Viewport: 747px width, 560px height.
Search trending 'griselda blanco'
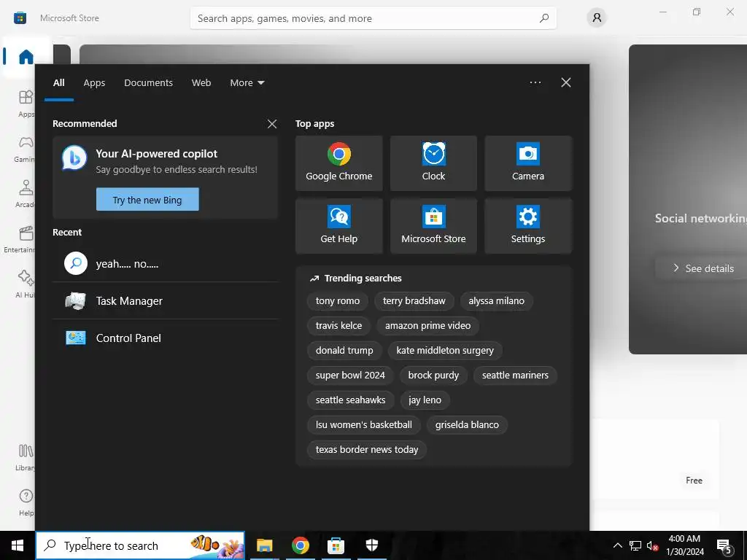pyautogui.click(x=467, y=425)
